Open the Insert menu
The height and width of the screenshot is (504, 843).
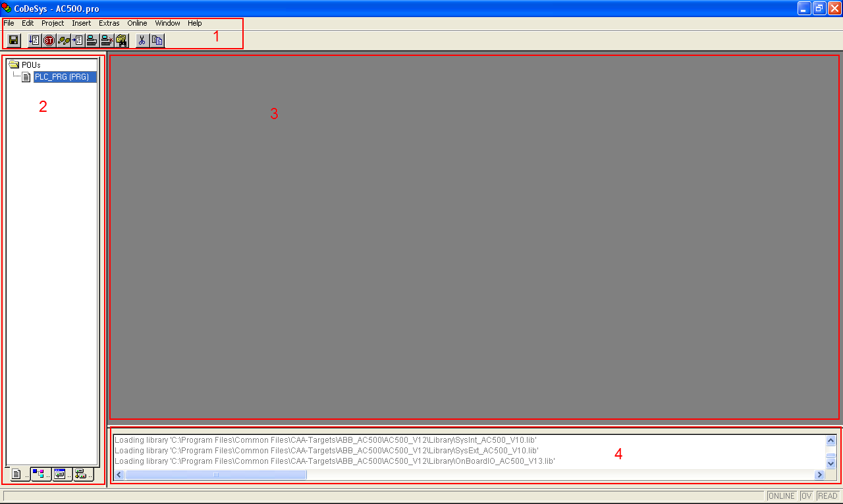(82, 23)
